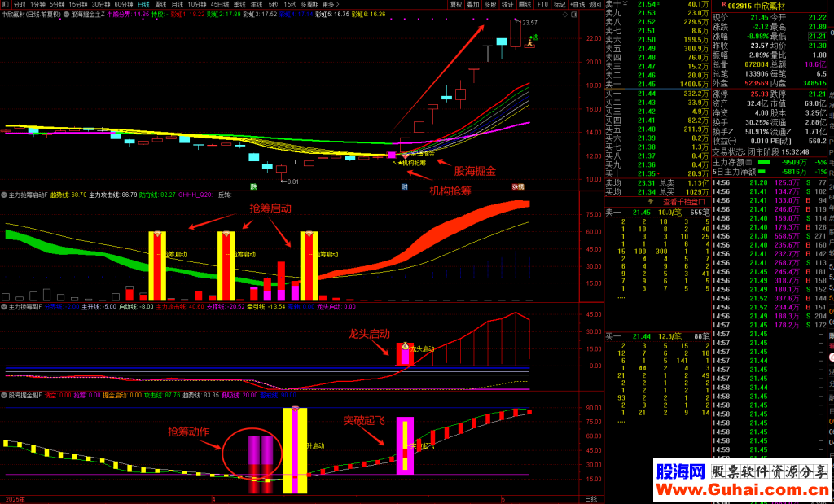
Task: Click the 龙头启动 signal icon in sub-chart
Action: click(x=405, y=345)
